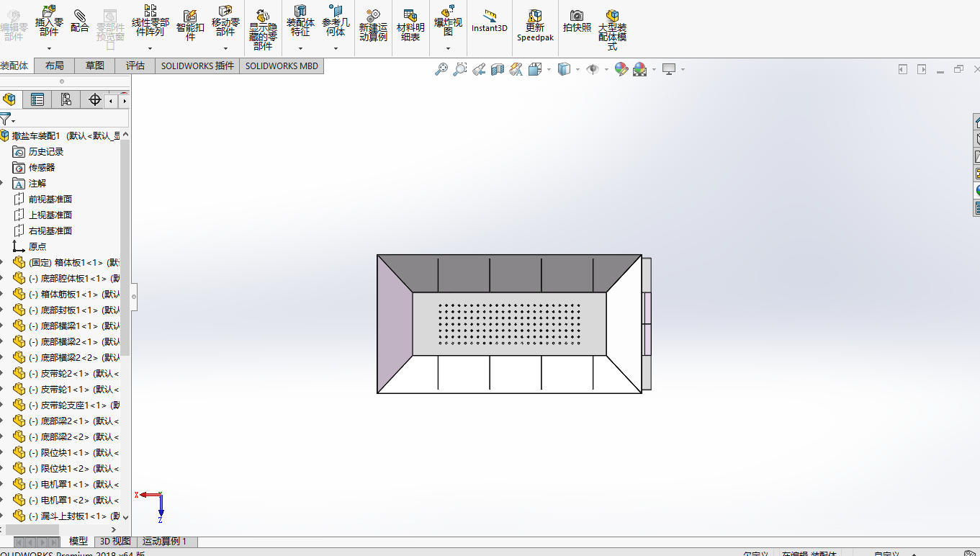Open the View Orientation cube icon
The image size is (980, 556).
[x=535, y=69]
